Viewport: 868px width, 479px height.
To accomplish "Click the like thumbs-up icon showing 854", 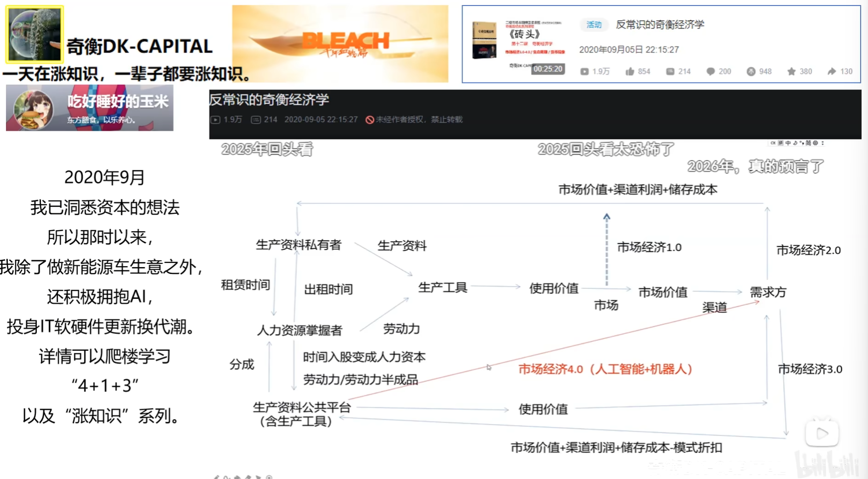I will click(x=630, y=71).
